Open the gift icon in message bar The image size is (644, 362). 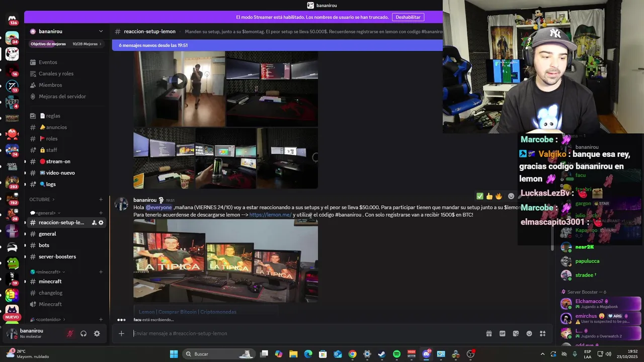(x=489, y=333)
